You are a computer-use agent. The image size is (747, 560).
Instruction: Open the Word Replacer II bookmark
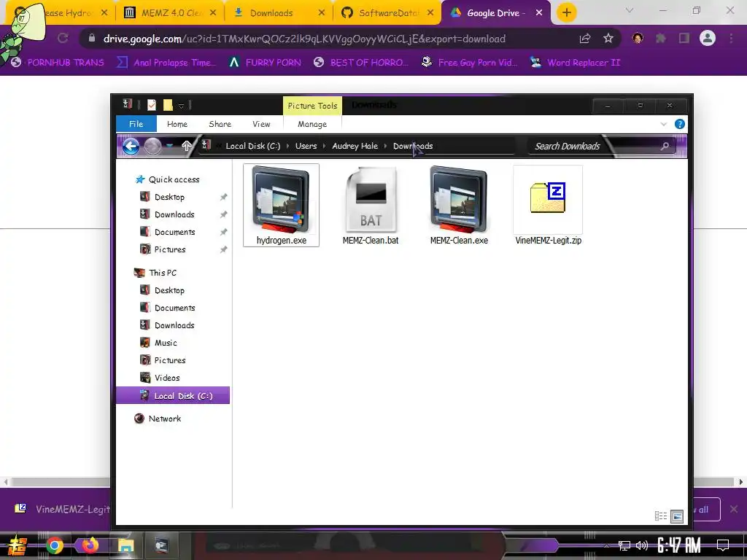tap(576, 63)
